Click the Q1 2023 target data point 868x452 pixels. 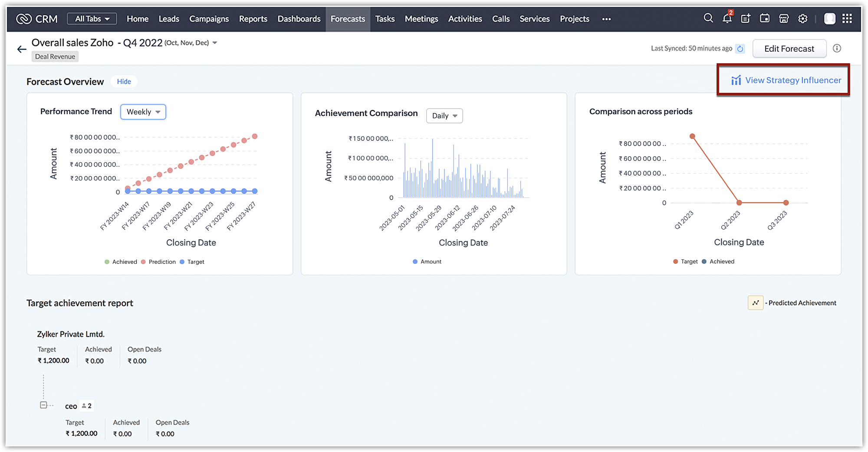(x=692, y=136)
